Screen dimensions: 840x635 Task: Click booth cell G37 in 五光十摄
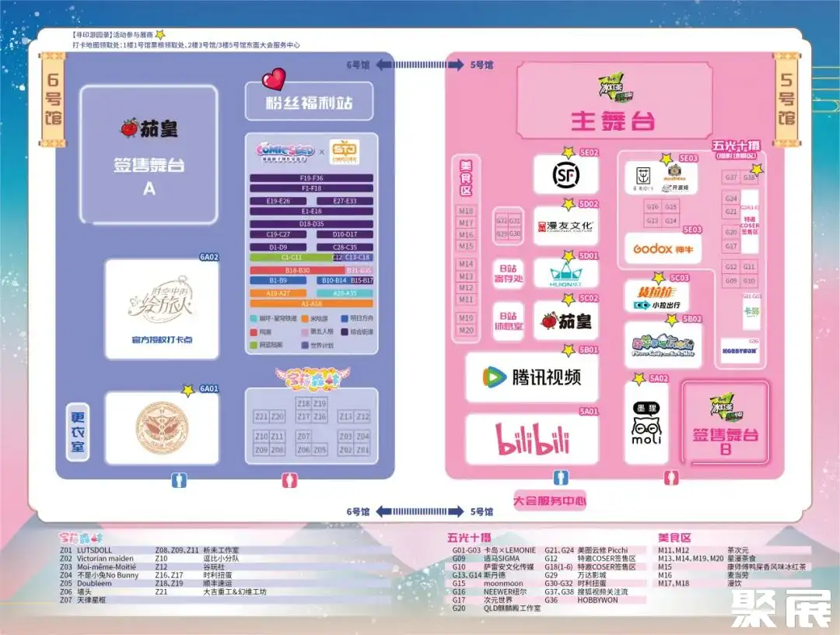coord(730,177)
